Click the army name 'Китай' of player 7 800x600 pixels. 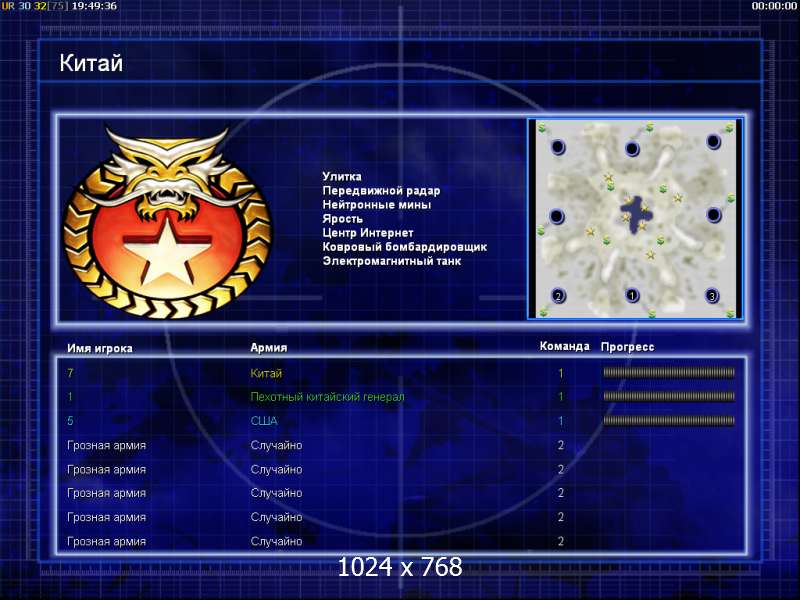click(266, 373)
